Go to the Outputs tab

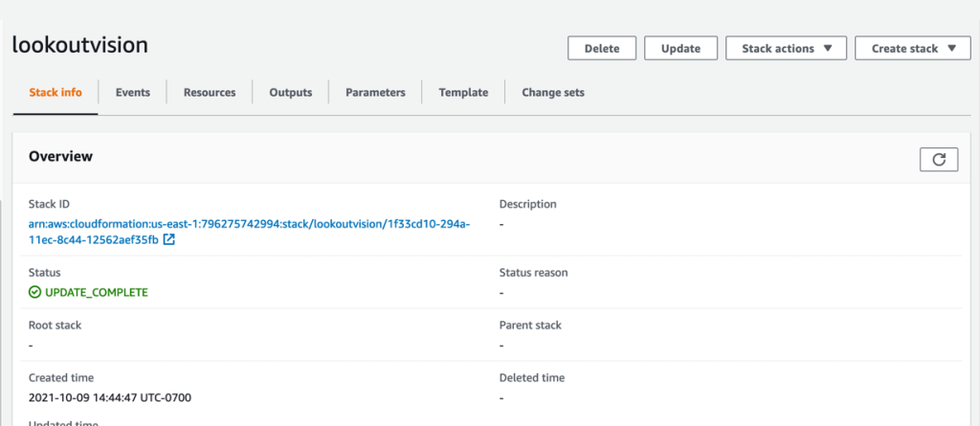point(290,93)
